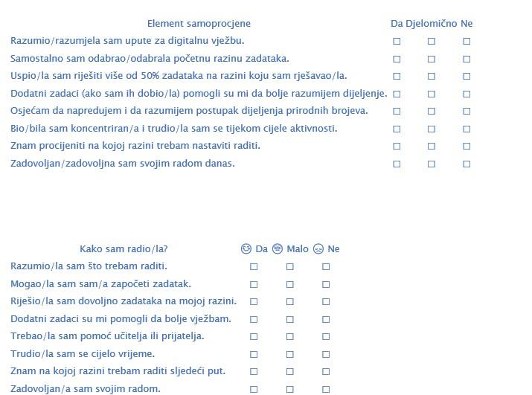Screen dimensions: 532x395
Task: Check Da for 'Dodatni zadaci su mi pomogli'
Action: pyautogui.click(x=254, y=319)
